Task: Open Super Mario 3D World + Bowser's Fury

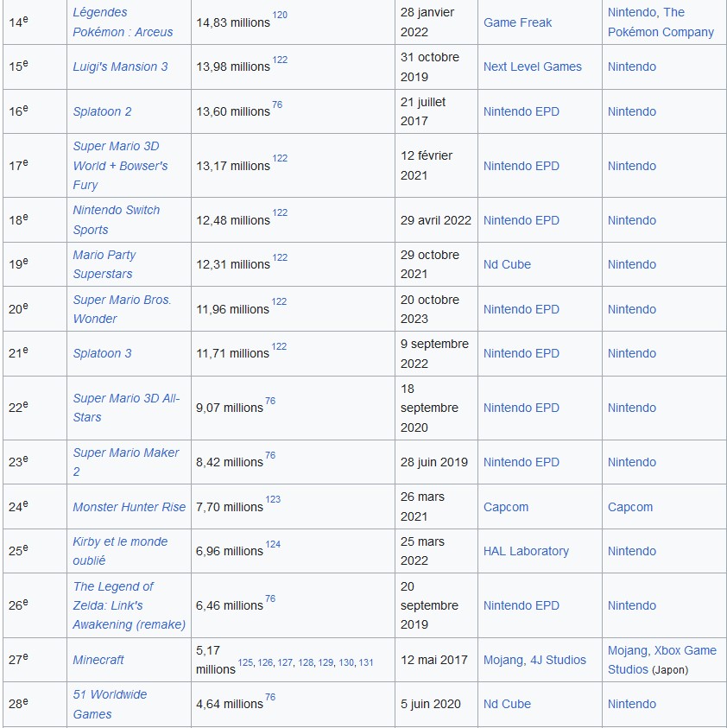Action: [x=120, y=166]
